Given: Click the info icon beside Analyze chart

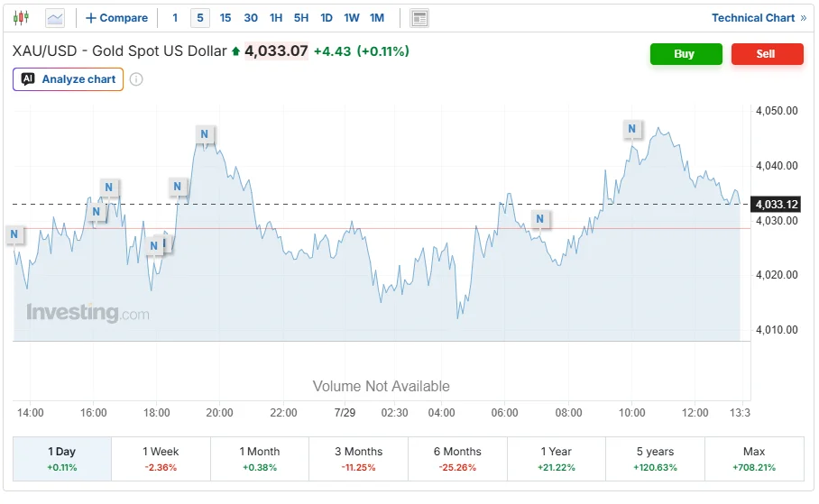Looking at the screenshot, I should click(x=136, y=79).
